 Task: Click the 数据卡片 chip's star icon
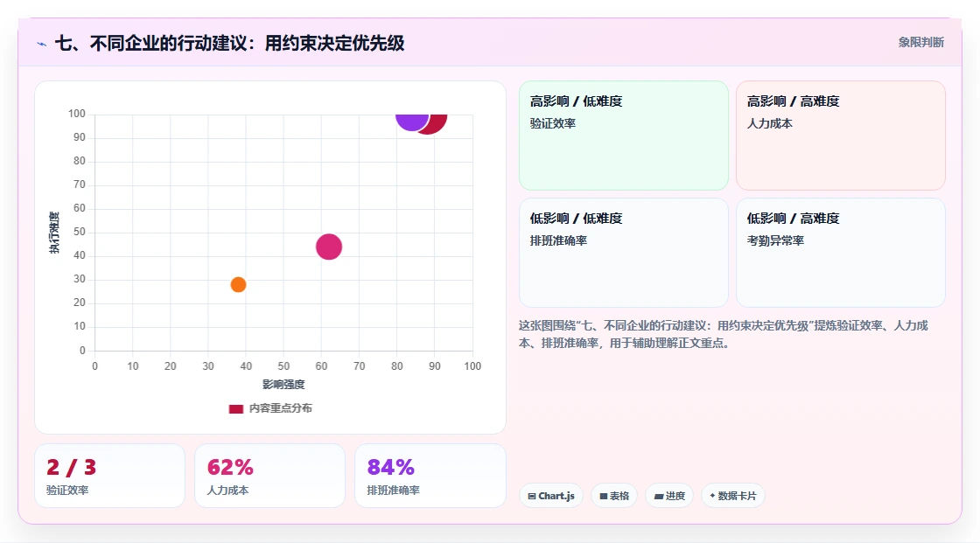(x=712, y=496)
